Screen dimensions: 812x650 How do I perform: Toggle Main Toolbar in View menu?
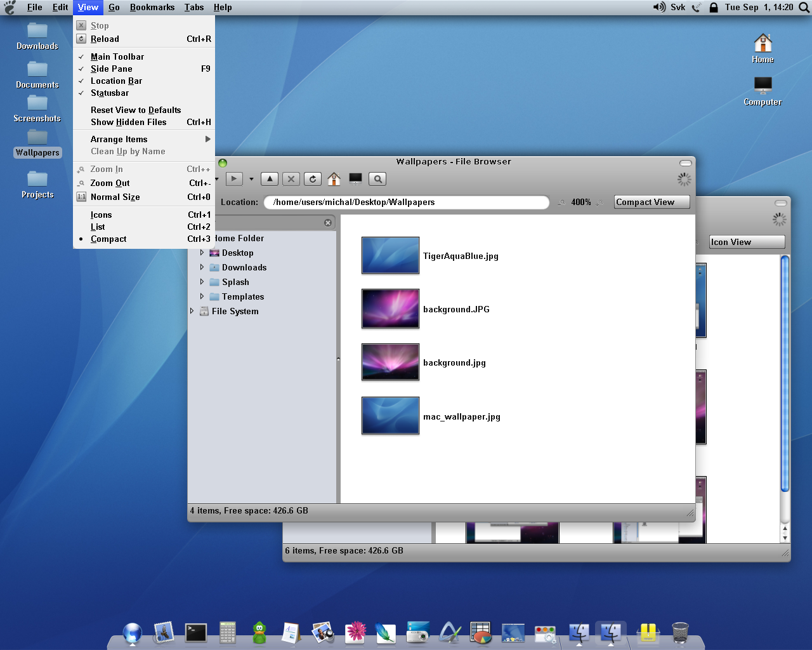pyautogui.click(x=144, y=56)
